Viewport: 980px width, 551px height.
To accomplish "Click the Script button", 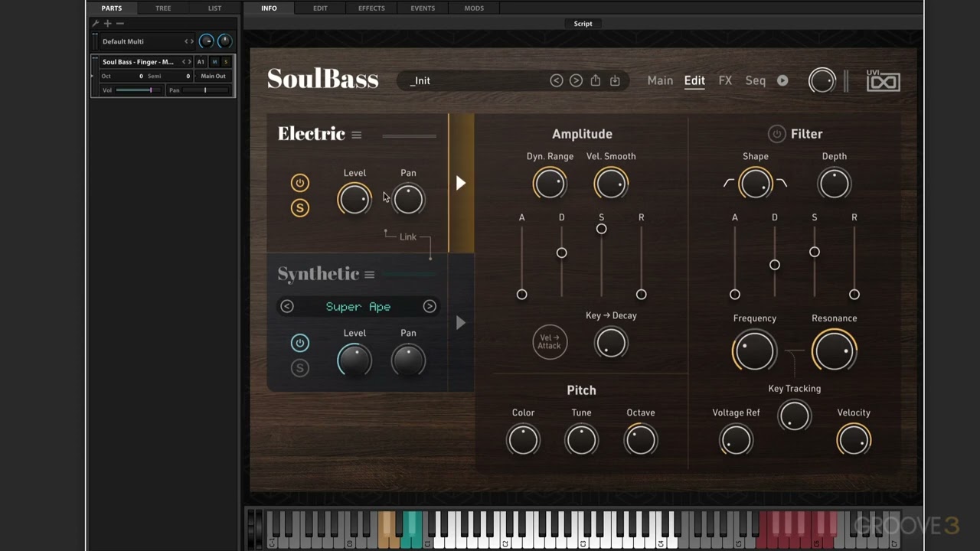I will coord(583,24).
